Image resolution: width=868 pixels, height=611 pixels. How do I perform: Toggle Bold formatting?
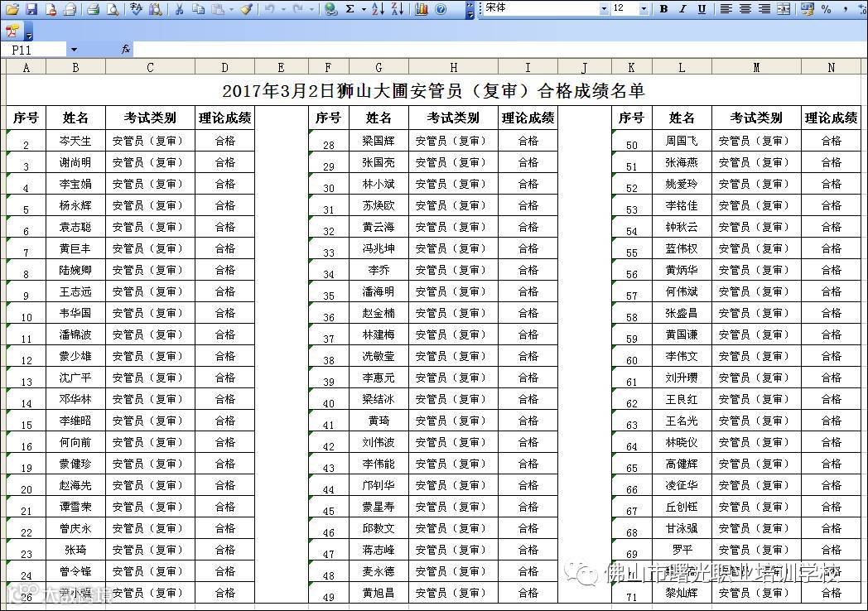coord(663,9)
